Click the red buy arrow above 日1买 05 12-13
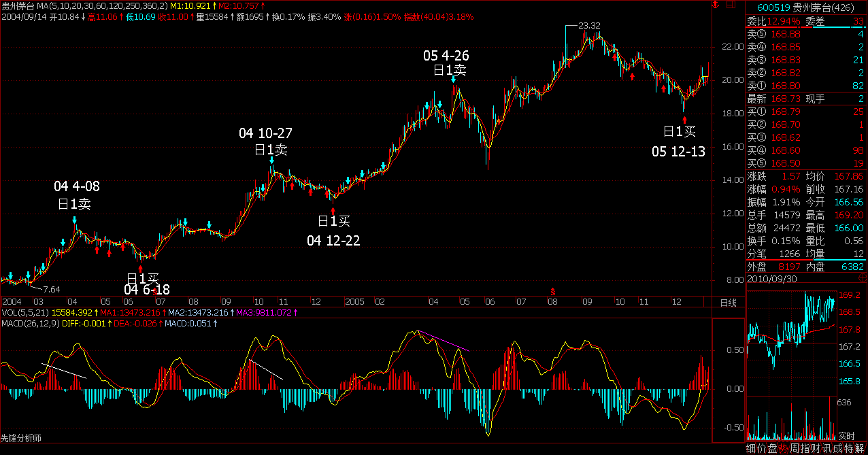This screenshot has height=455, width=868. 685,119
